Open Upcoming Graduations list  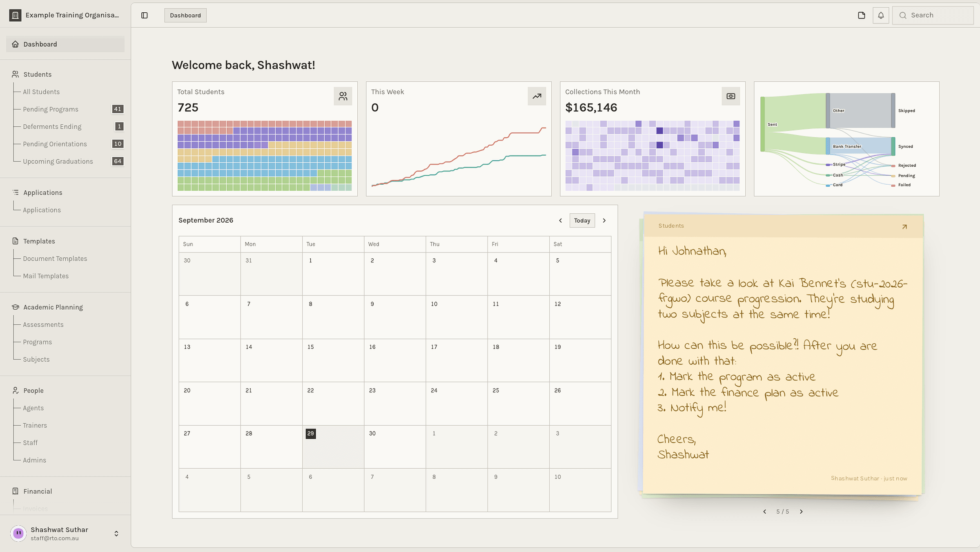(x=58, y=161)
